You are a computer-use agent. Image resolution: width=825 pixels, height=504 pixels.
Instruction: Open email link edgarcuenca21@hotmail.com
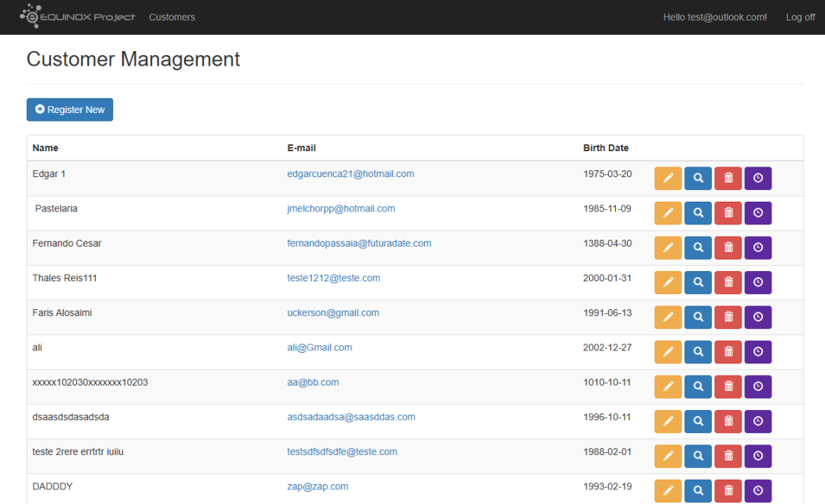click(351, 173)
